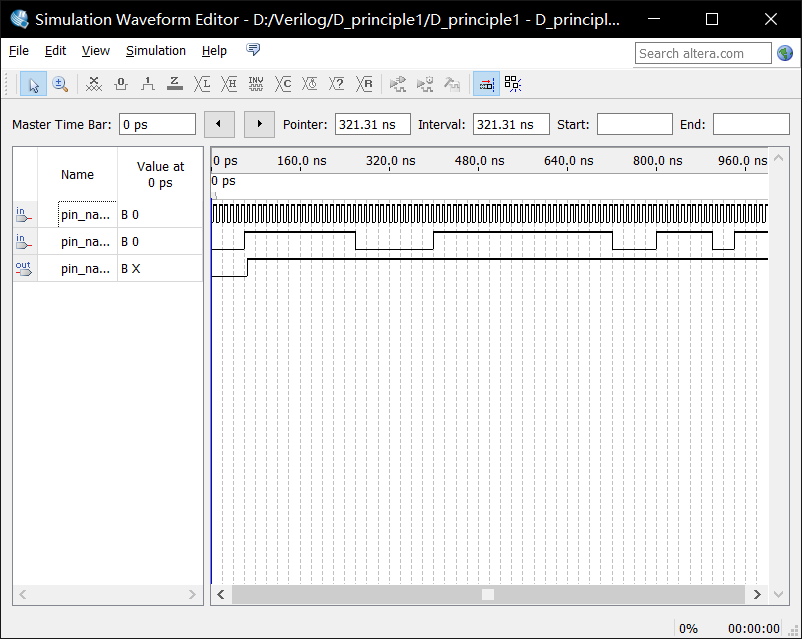Click Generate Testbench script icon
The height and width of the screenshot is (639, 802).
click(x=452, y=84)
